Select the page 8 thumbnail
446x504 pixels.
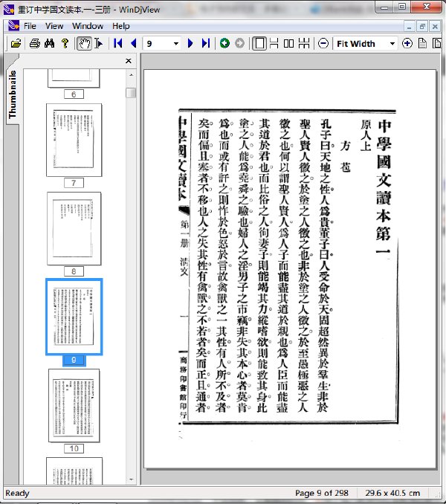[74, 228]
